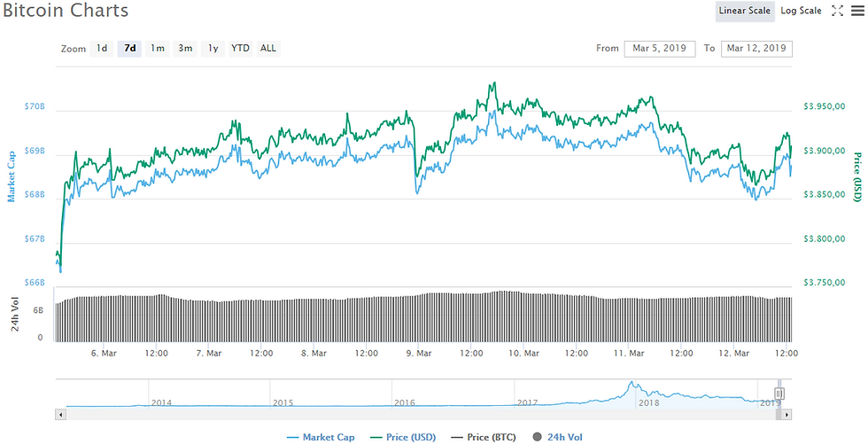Click the 2016 label in navigator
868x445 pixels.
406,402
